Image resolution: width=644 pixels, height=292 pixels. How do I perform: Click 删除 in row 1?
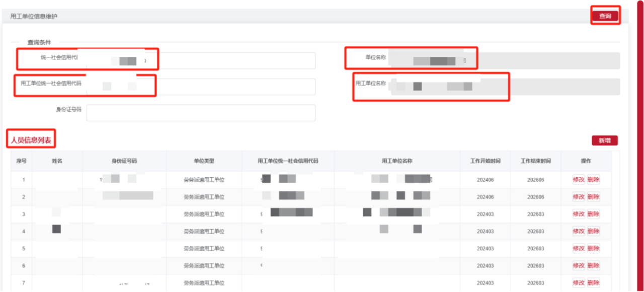(593, 180)
